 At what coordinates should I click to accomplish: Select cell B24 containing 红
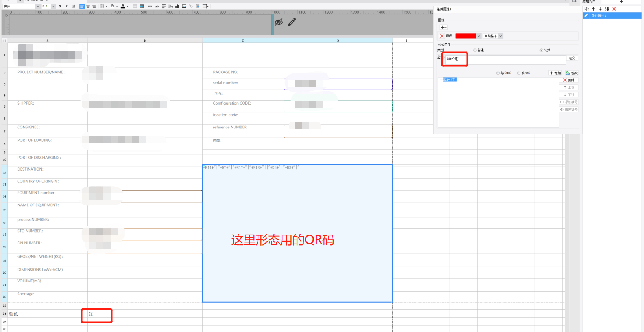pyautogui.click(x=145, y=314)
